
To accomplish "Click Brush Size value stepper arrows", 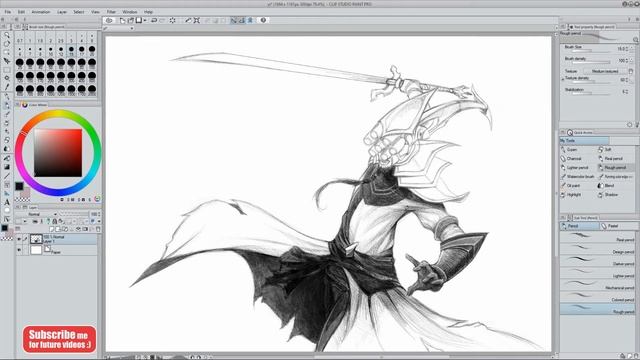I will [x=627, y=49].
